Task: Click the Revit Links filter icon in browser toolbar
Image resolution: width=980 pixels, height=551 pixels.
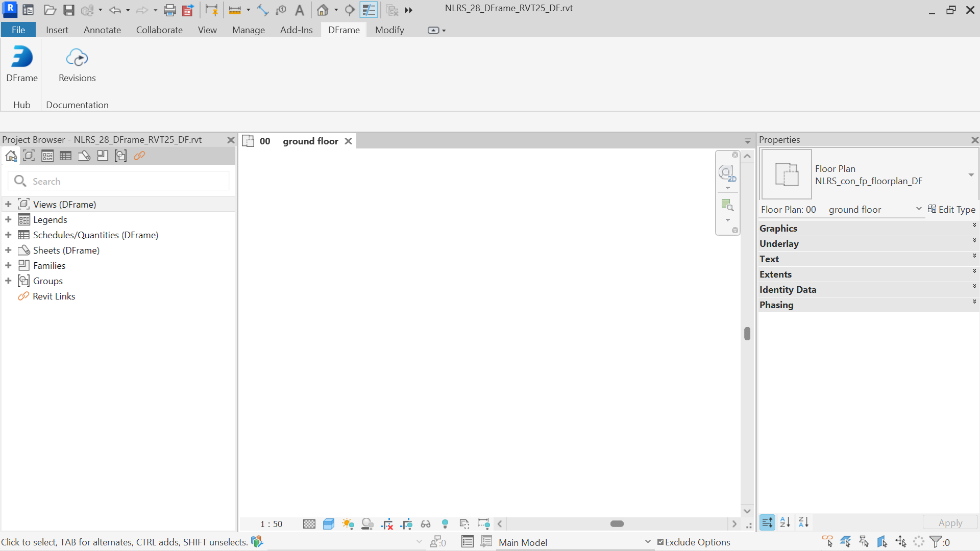Action: pyautogui.click(x=139, y=156)
